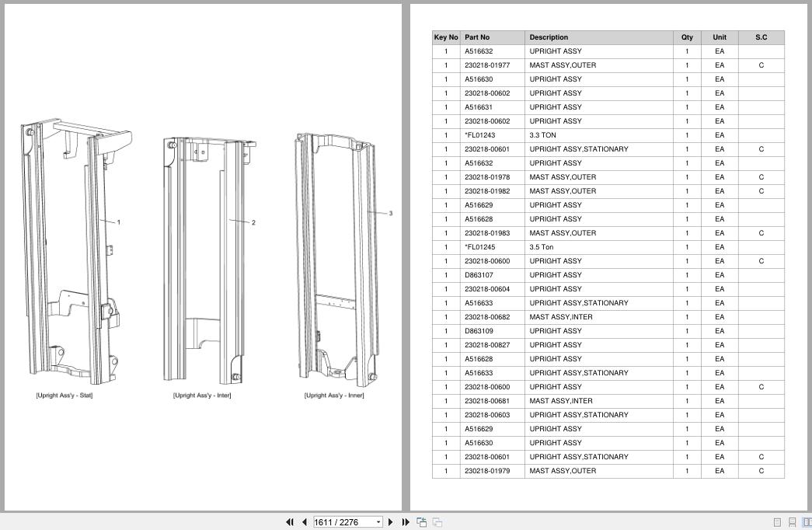Open the page number dropdown arrow

tap(378, 522)
